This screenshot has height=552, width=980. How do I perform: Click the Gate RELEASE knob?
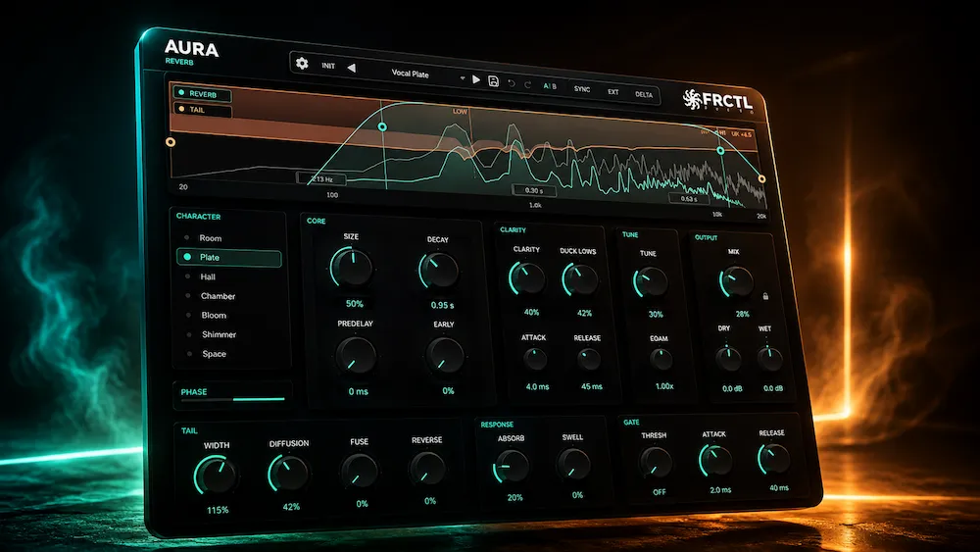pos(774,459)
